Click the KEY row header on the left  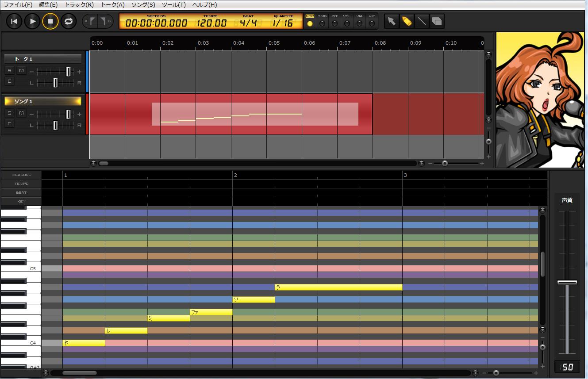tap(21, 201)
